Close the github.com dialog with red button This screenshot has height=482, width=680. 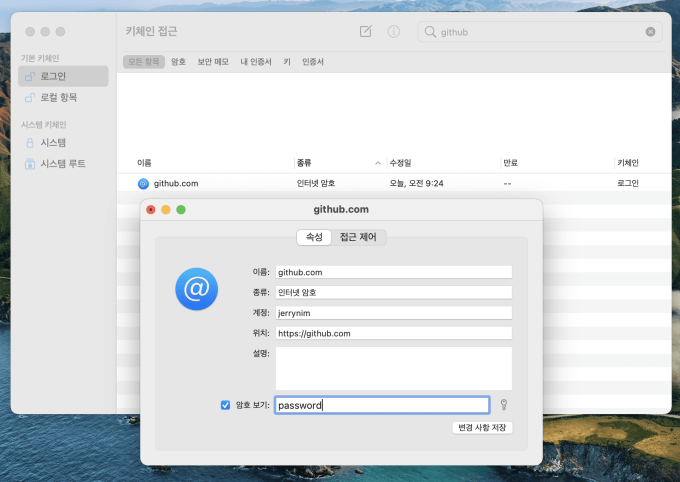[x=150, y=210]
